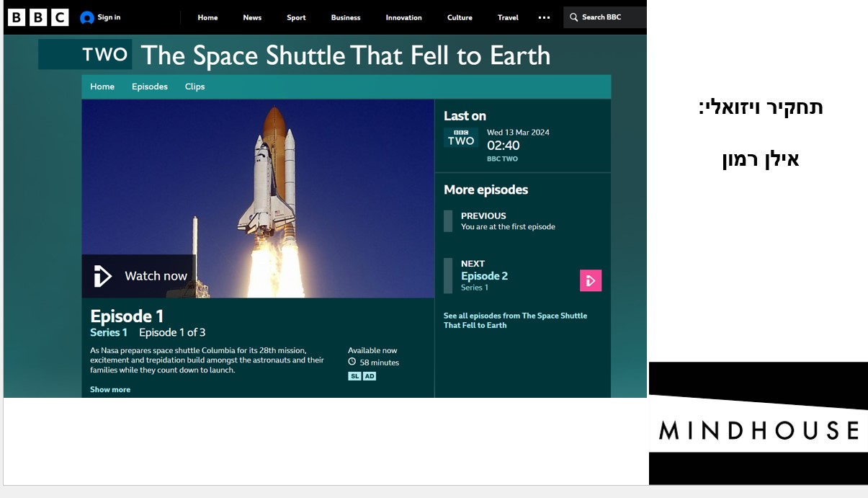Image resolution: width=868 pixels, height=498 pixels.
Task: Open the Innovation section
Action: pos(403,17)
